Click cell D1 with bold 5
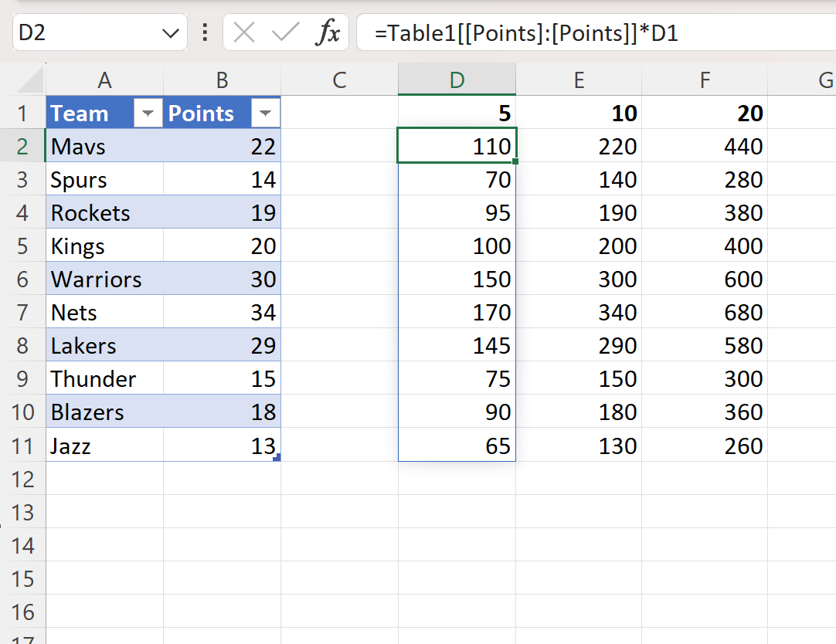This screenshot has height=644, width=836. [457, 113]
